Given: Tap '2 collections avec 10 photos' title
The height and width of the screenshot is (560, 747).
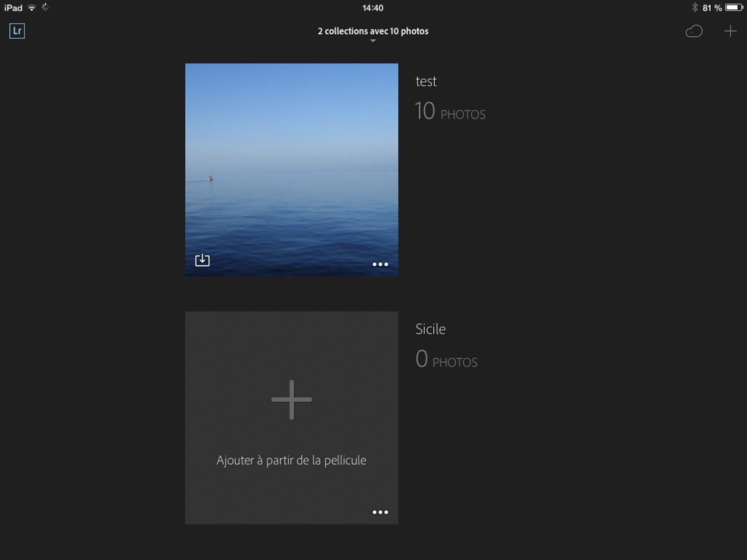Looking at the screenshot, I should tap(373, 31).
